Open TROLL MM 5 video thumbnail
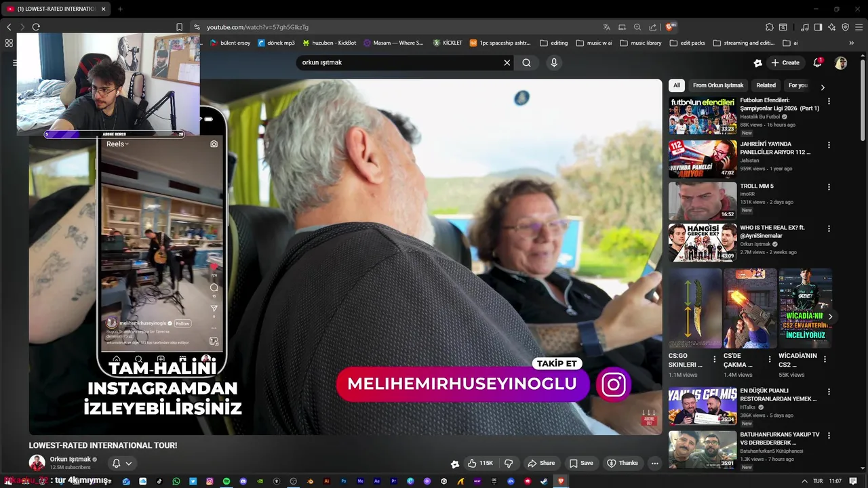This screenshot has height=488, width=868. (703, 201)
